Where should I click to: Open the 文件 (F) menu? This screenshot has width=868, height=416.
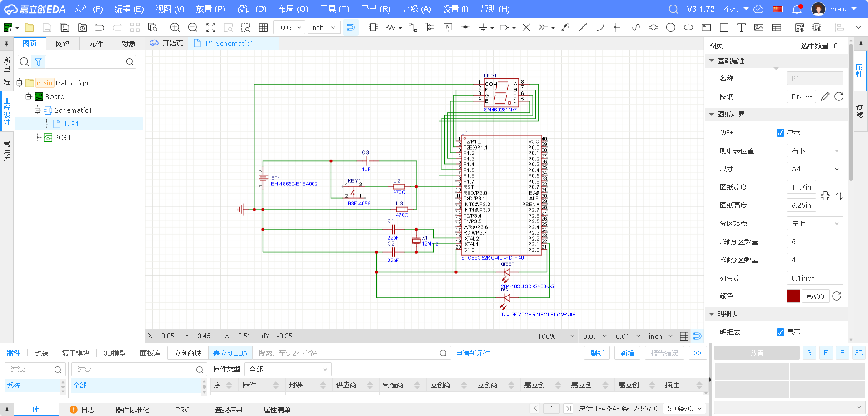[x=89, y=9]
